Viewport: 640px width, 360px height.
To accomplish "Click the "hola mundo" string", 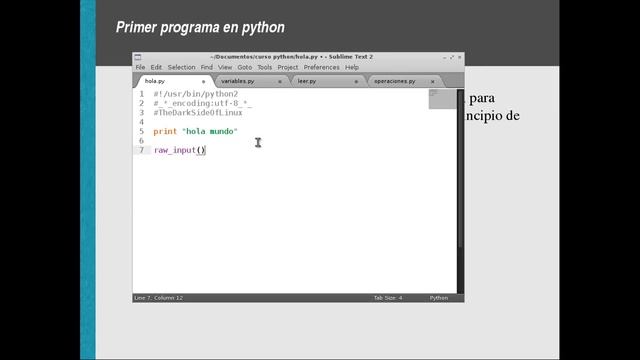I will [x=210, y=131].
